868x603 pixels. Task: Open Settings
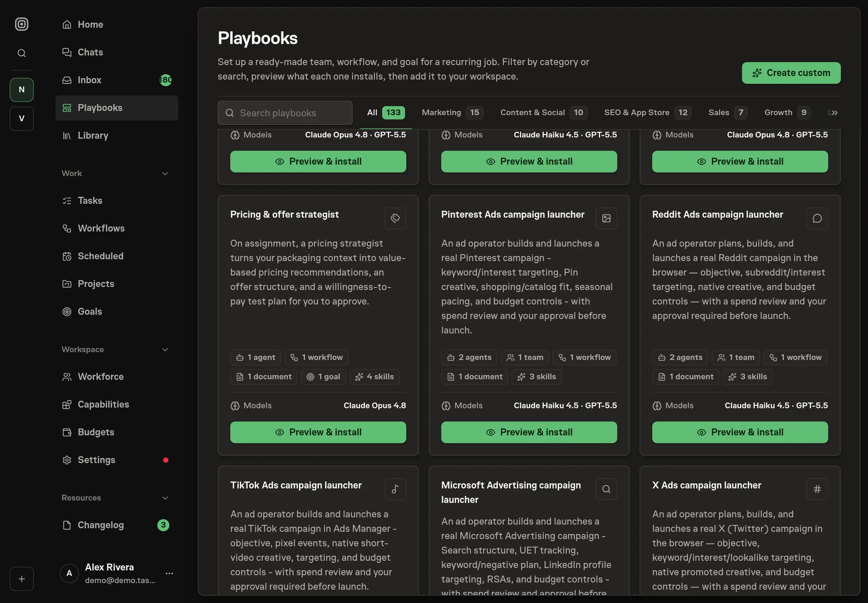(x=117, y=460)
